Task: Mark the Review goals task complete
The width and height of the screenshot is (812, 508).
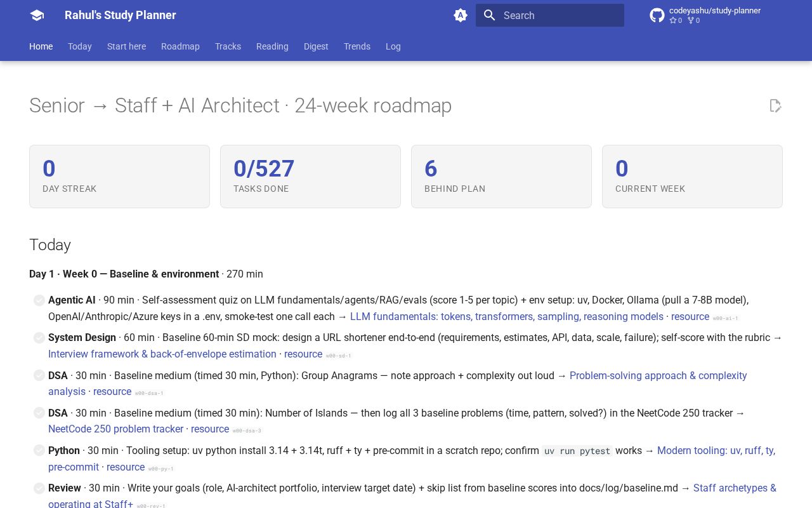Action: point(39,488)
